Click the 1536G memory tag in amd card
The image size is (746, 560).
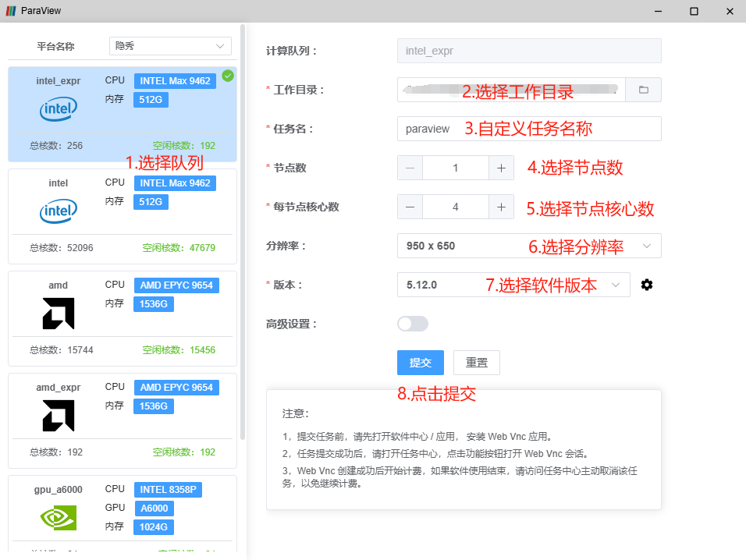pyautogui.click(x=154, y=304)
